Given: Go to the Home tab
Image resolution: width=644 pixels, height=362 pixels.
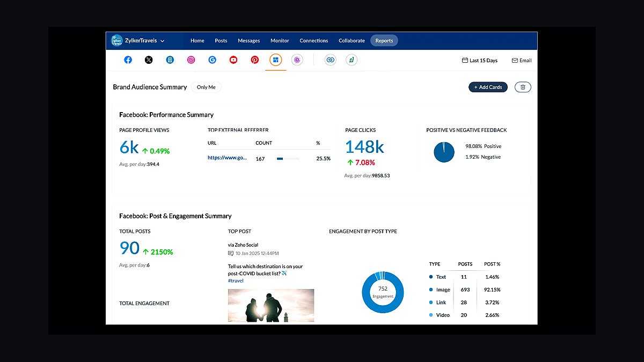Looking at the screenshot, I should [197, 41].
